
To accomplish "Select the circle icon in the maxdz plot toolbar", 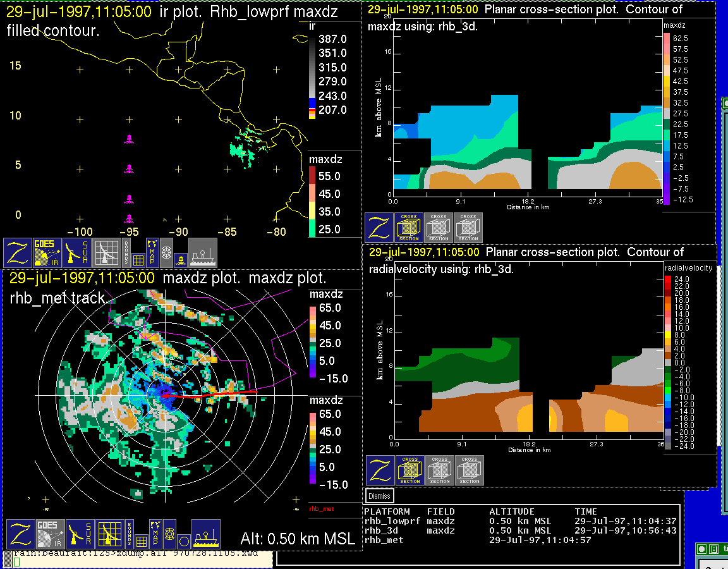I will 183,541.
